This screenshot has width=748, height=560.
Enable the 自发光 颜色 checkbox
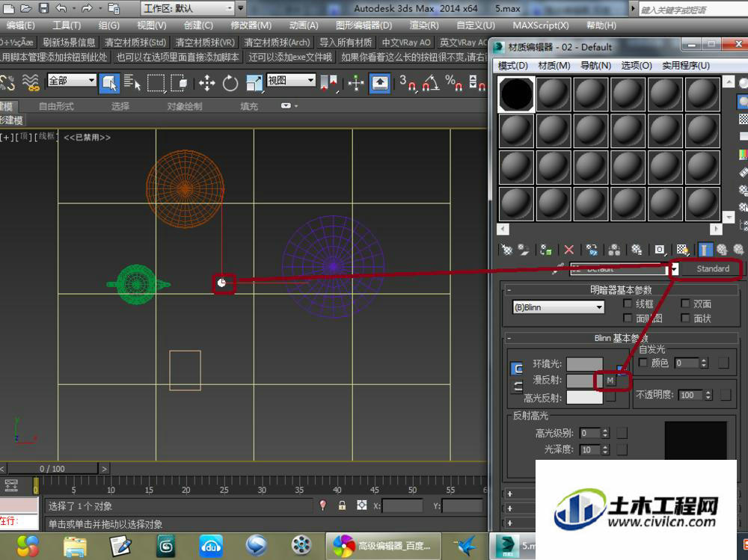[643, 363]
